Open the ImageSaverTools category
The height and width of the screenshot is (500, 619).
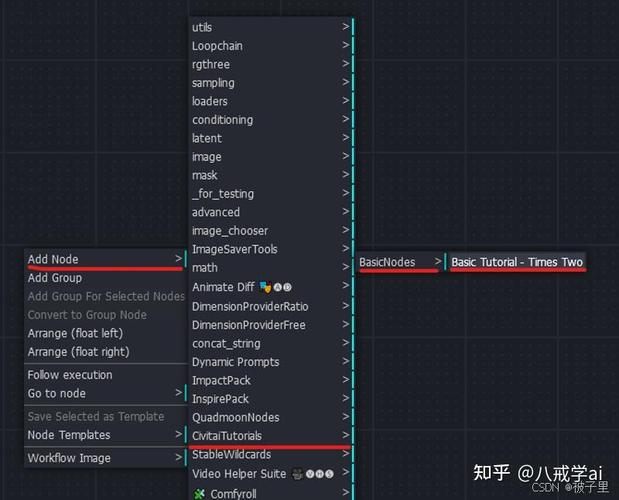[x=271, y=249]
